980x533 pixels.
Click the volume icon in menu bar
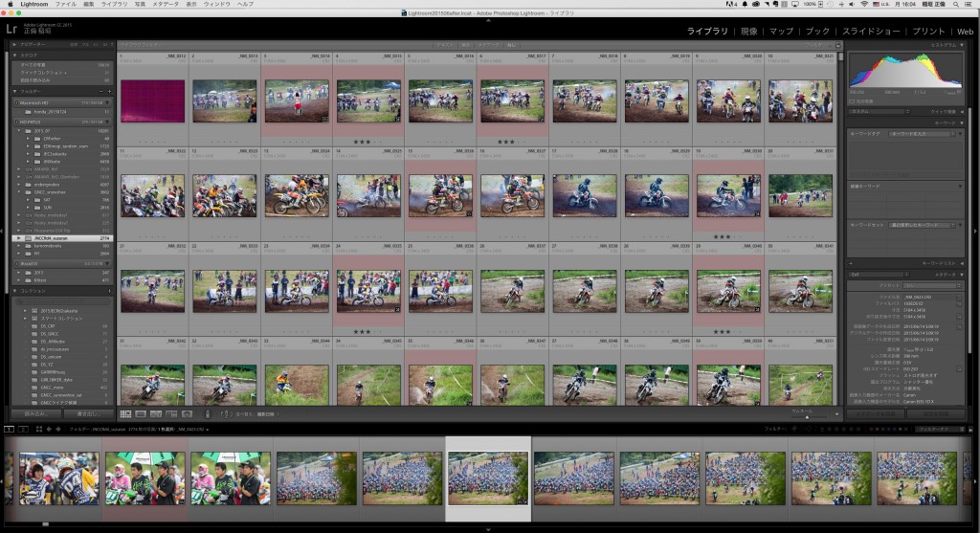point(851,4)
